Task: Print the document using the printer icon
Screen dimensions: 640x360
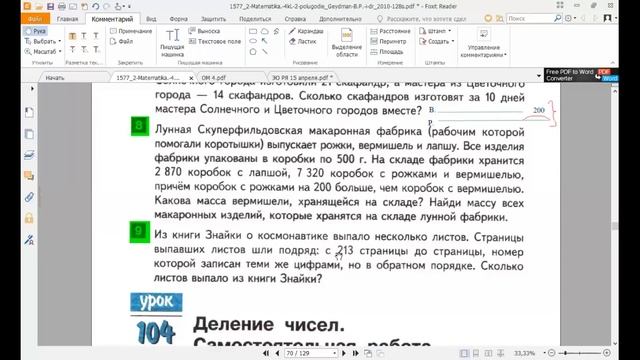Action: point(62,6)
